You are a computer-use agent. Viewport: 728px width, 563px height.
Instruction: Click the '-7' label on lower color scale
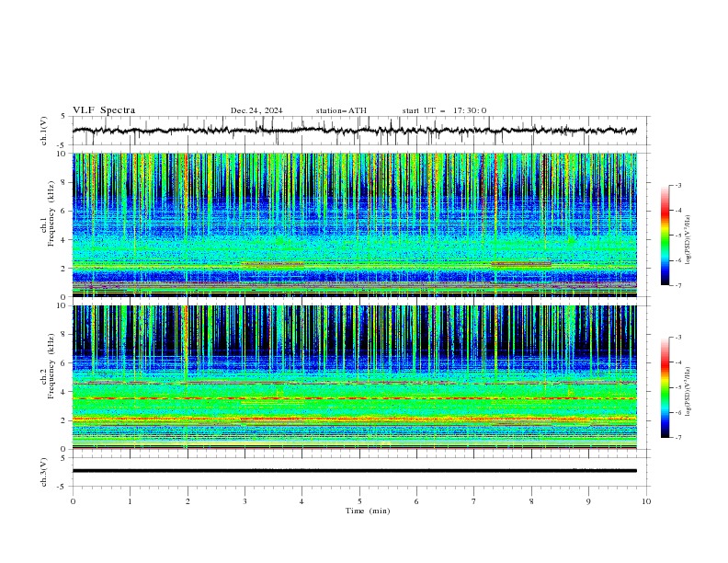point(677,438)
